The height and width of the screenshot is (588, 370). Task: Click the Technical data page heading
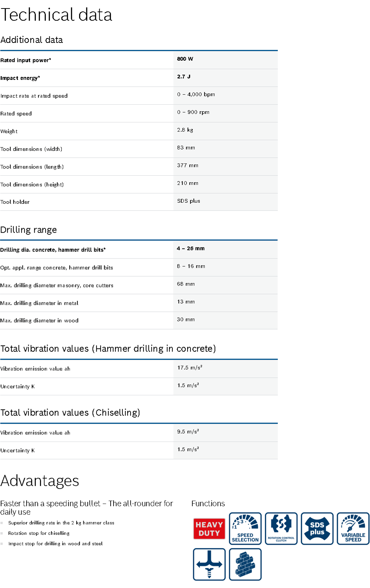click(56, 15)
